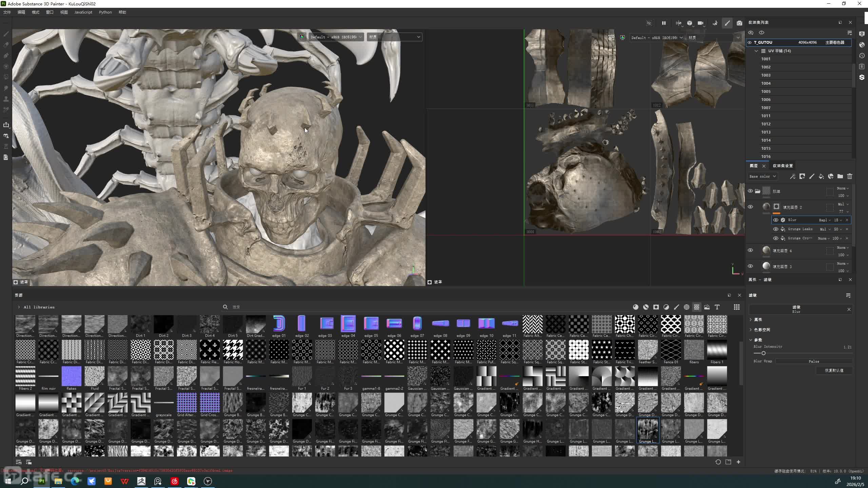The image size is (868, 488).
Task: Click the add effect magic wand icon
Action: click(792, 176)
